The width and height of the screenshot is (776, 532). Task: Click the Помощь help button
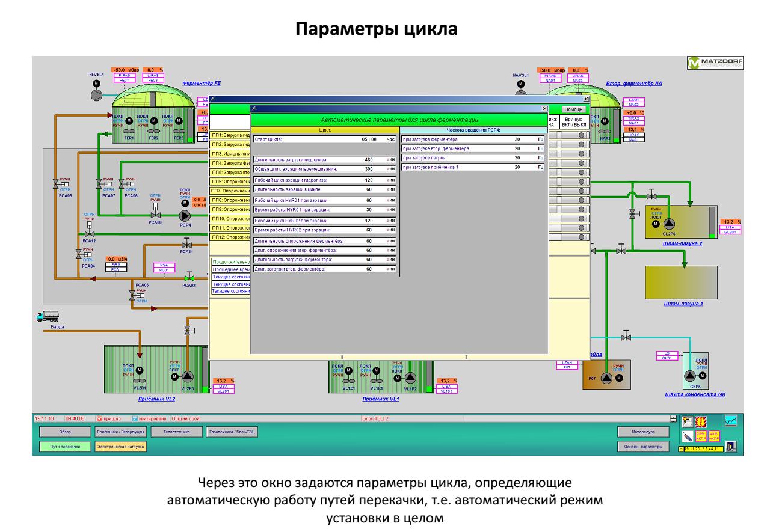(573, 109)
